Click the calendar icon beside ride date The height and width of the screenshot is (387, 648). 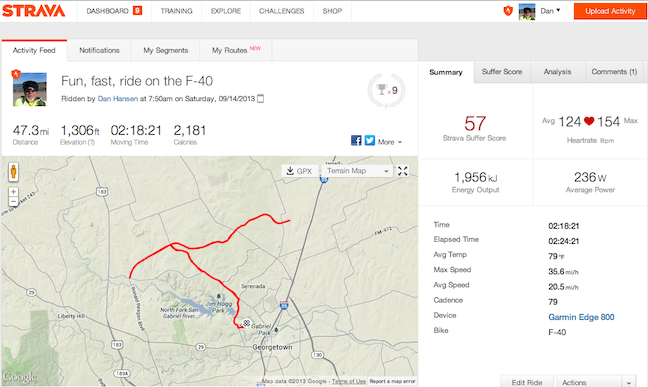[x=260, y=99]
